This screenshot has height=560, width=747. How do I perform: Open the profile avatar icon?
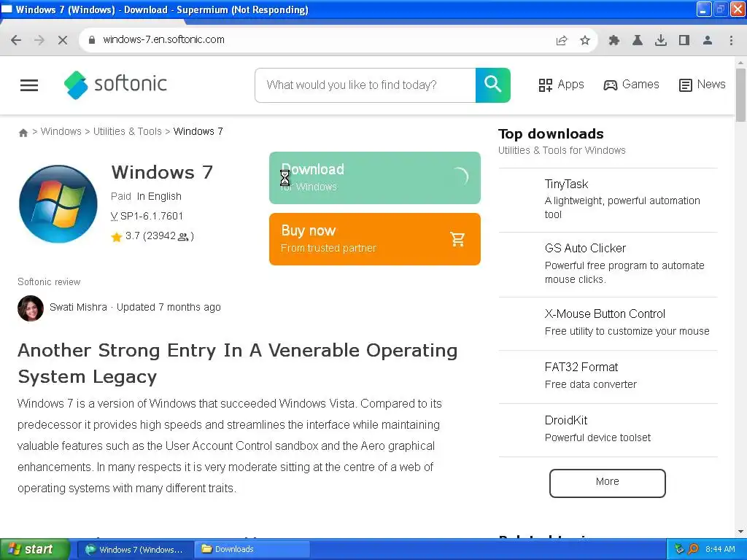tap(708, 41)
